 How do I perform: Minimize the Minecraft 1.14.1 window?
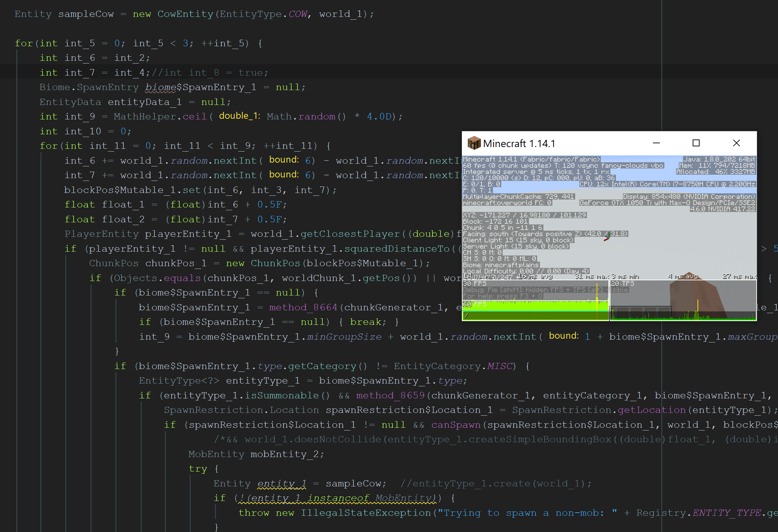656,143
